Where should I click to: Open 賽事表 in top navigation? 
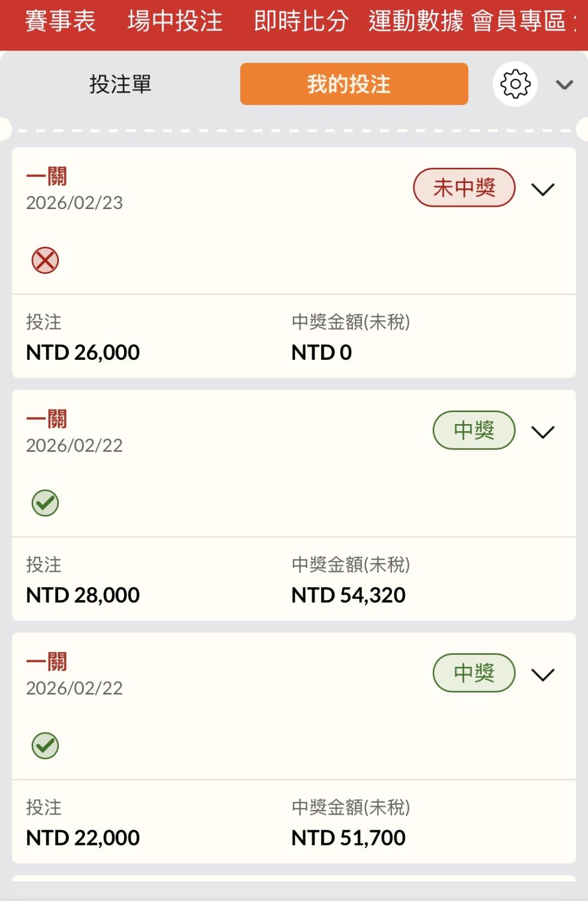pos(60,22)
